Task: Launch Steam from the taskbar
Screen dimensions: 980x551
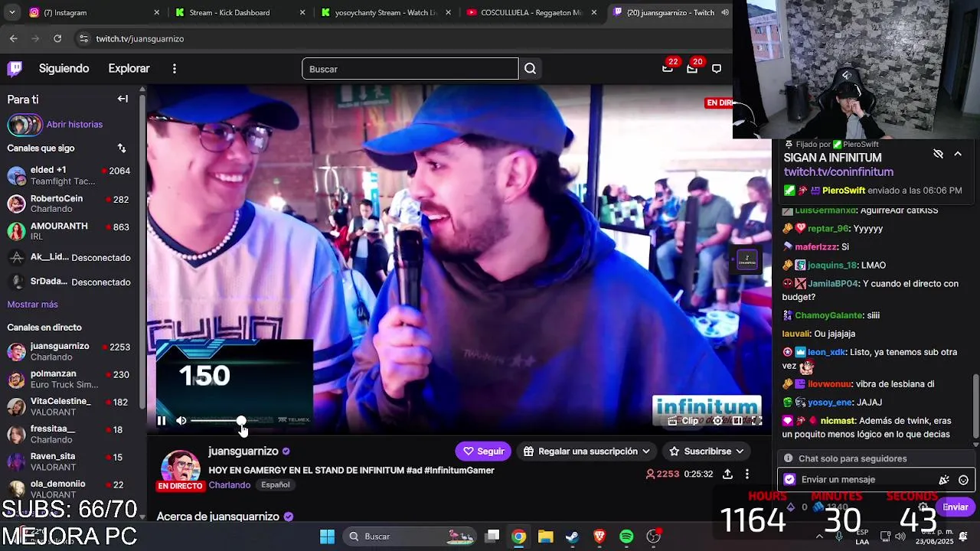Action: pos(572,536)
